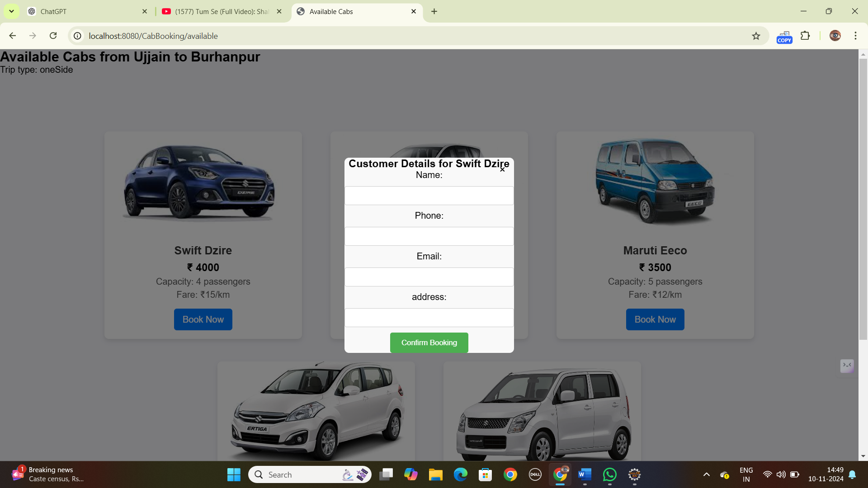Open a new tab with plus icon
This screenshot has width=868, height=488.
pos(434,11)
